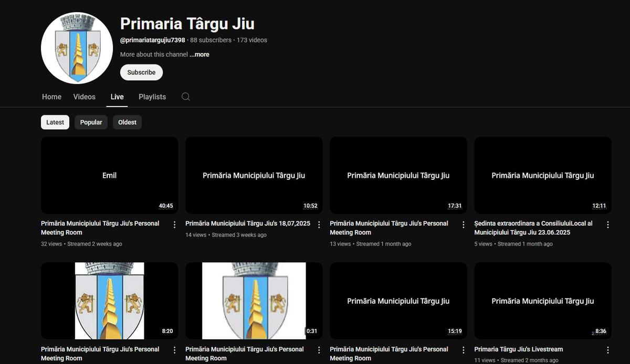Play the 8:20 coat of arms thumbnail

109,301
